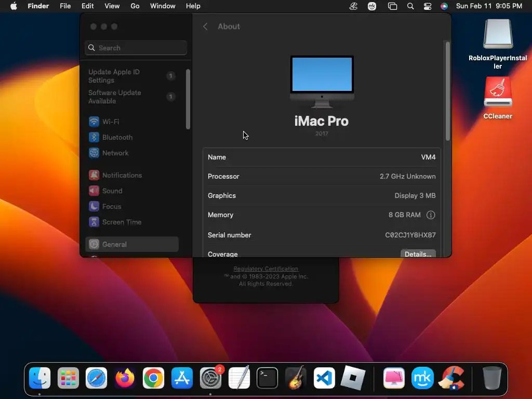Open Launchpad from the Dock
This screenshot has height=399, width=532.
tap(68, 378)
